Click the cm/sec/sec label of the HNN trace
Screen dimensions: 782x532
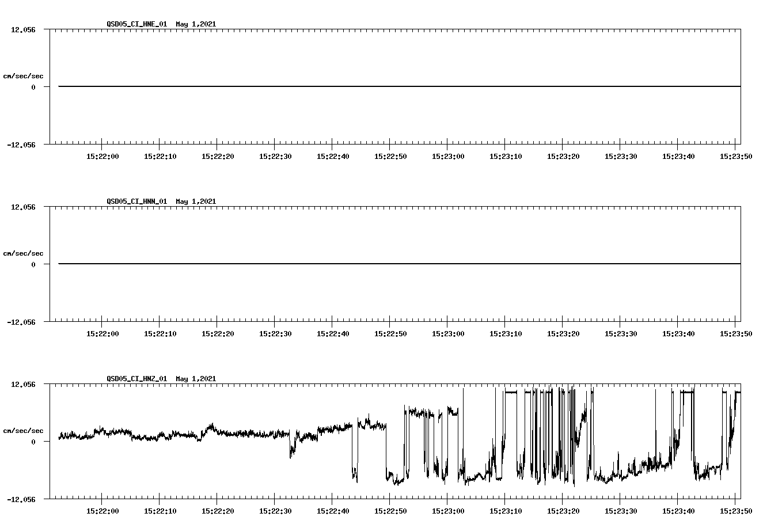click(24, 253)
